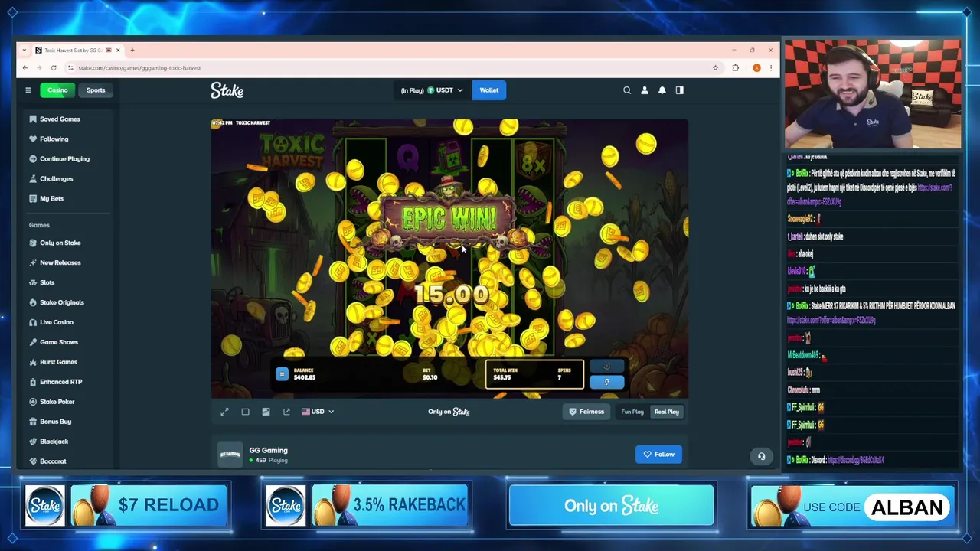980x551 pixels.
Task: Enter fullscreen mode for the game
Action: click(225, 412)
